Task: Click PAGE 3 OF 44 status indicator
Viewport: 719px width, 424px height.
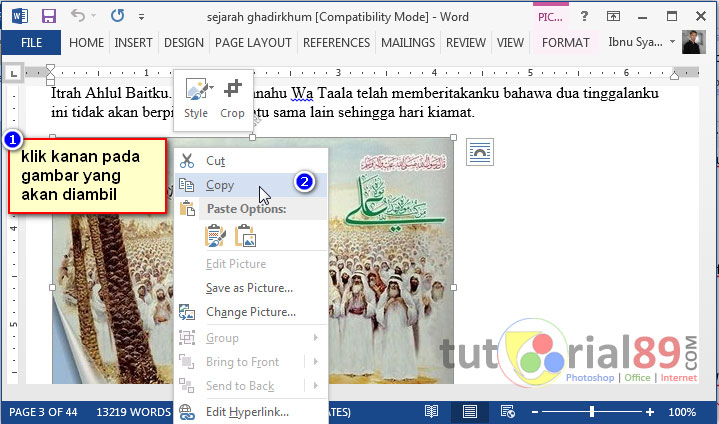Action: point(43,412)
